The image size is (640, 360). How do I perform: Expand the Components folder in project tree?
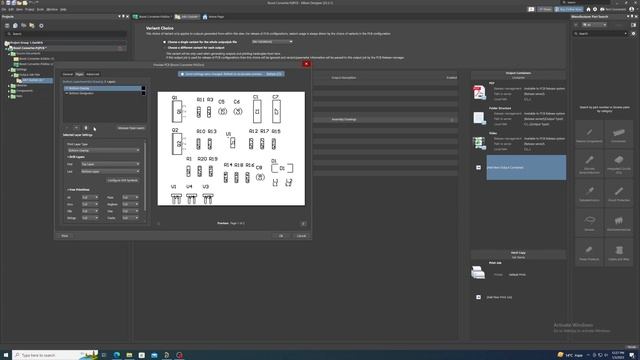tap(9, 91)
